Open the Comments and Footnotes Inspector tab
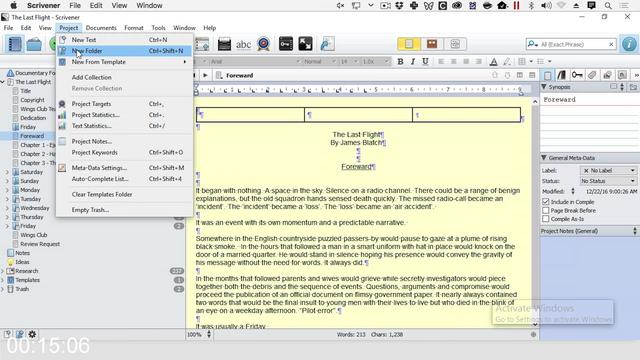 coord(622,75)
